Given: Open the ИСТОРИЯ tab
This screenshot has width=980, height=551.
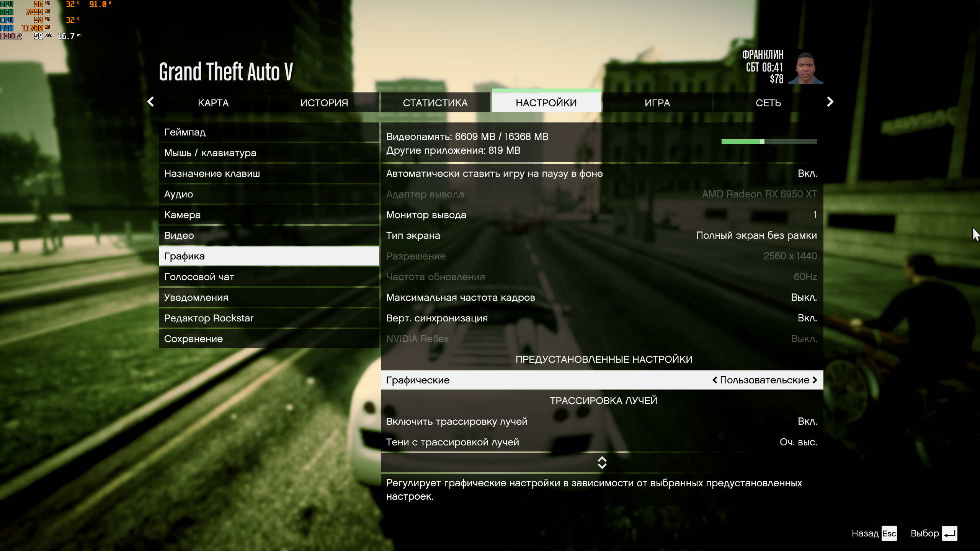Looking at the screenshot, I should (324, 103).
